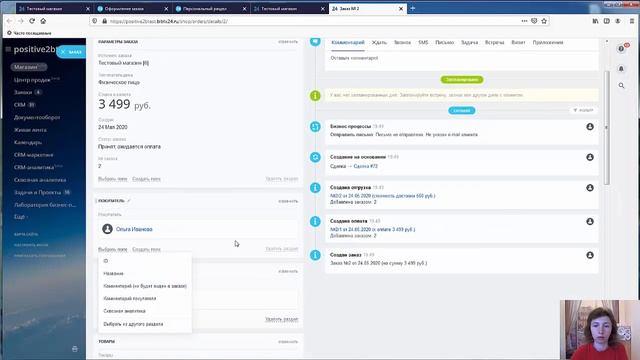Open user avatar on Бизнес процессы entry

pyautogui.click(x=590, y=127)
